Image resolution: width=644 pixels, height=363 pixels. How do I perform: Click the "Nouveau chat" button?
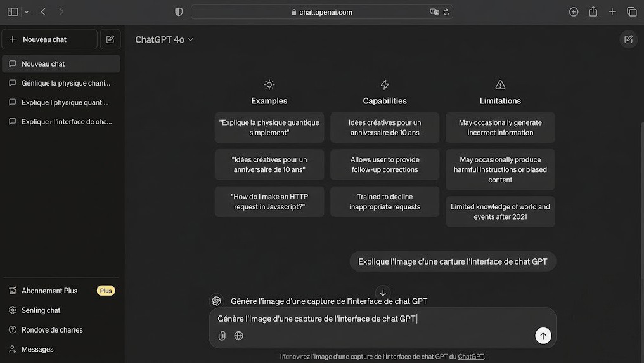point(49,39)
